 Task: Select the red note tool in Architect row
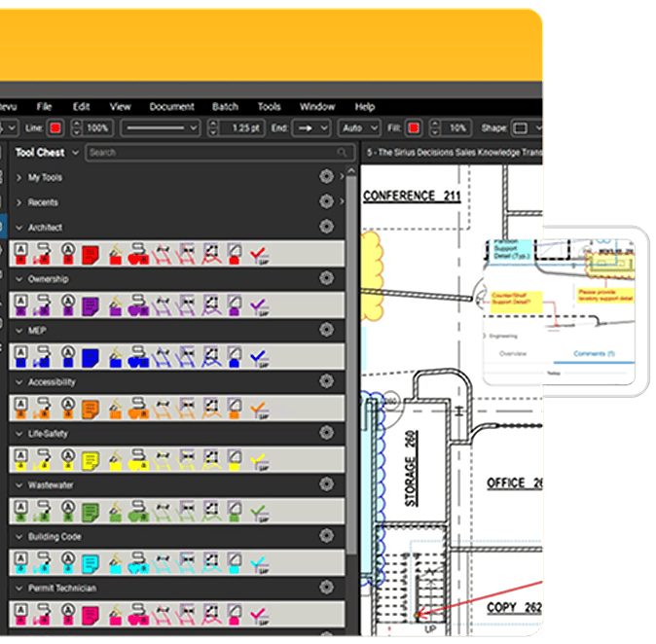pyautogui.click(x=91, y=255)
